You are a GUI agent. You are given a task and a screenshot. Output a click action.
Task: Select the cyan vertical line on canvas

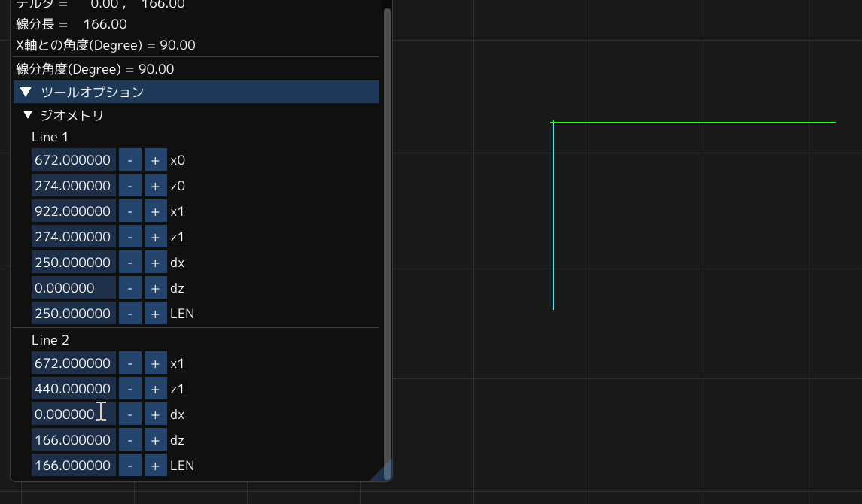click(553, 216)
